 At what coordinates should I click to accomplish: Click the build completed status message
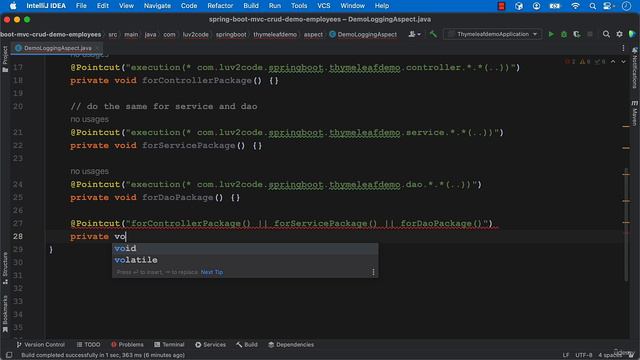[x=103, y=355]
